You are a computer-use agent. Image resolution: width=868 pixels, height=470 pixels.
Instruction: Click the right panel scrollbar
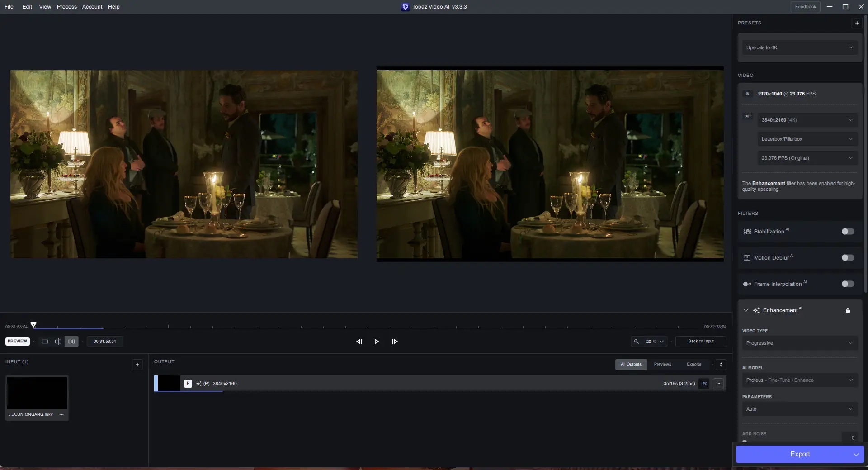click(x=866, y=154)
